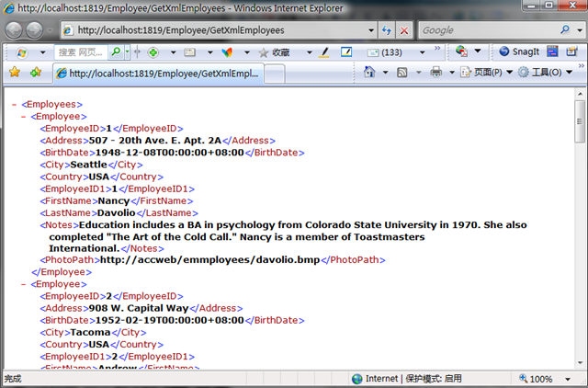
Task: Click the Seattle City value
Action: (88, 165)
